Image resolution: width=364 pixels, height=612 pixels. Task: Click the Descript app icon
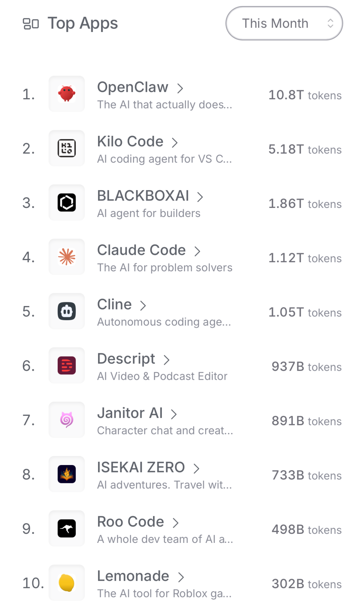point(67,365)
